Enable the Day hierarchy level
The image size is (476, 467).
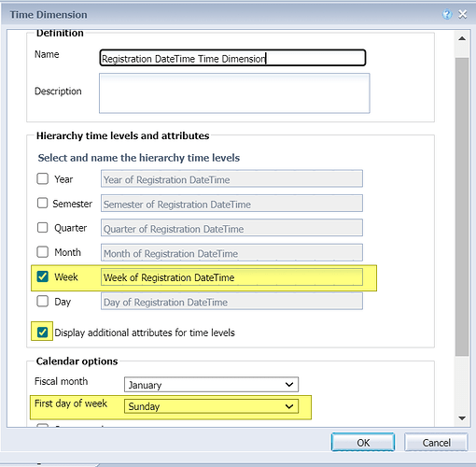point(43,302)
